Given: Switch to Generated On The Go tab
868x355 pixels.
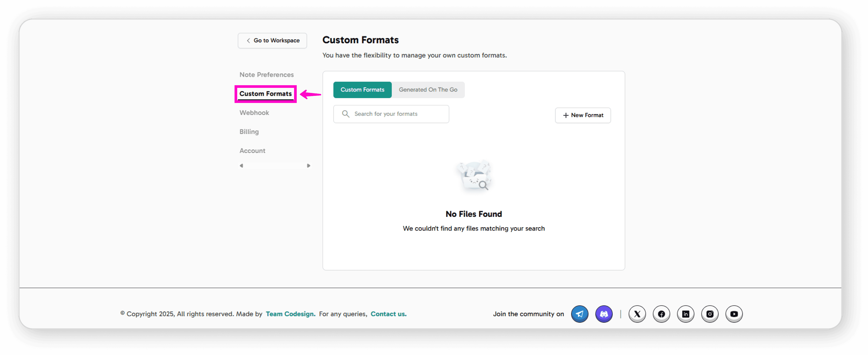Looking at the screenshot, I should coord(428,89).
